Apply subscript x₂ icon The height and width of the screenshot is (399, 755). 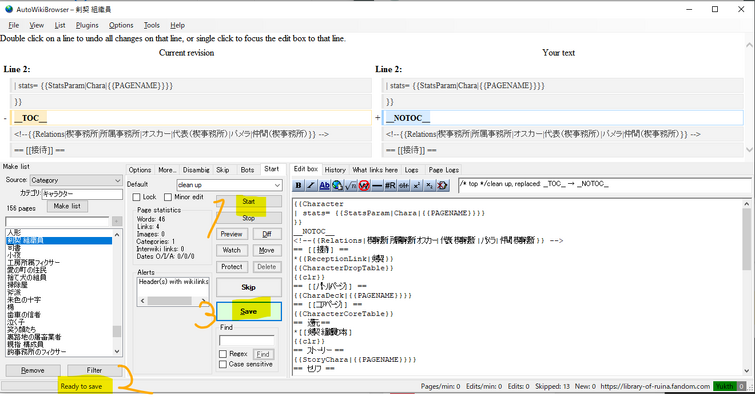[430, 185]
